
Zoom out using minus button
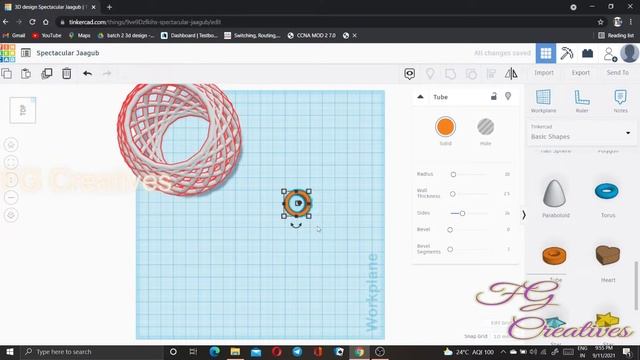click(x=11, y=197)
